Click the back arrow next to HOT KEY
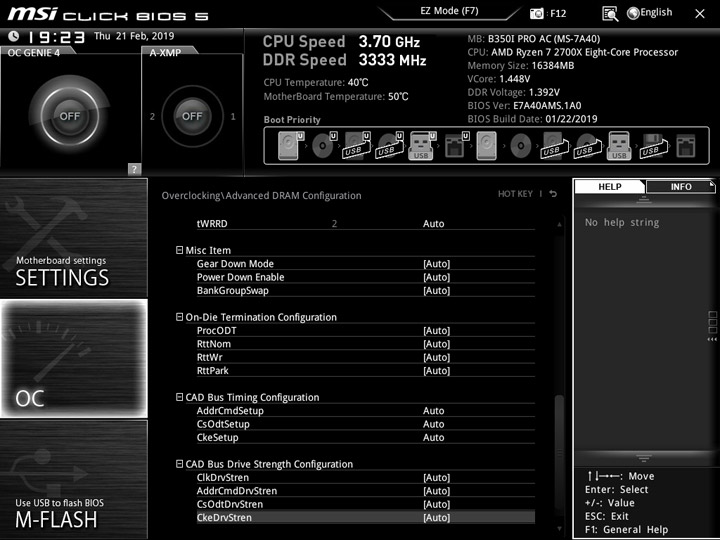Image resolution: width=720 pixels, height=540 pixels. [x=553, y=194]
